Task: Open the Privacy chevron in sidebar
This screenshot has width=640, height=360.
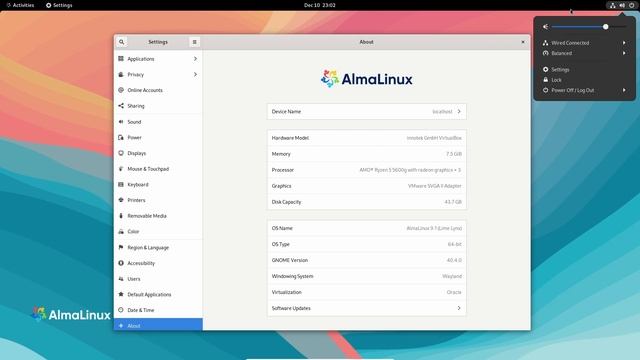Action: pyautogui.click(x=195, y=74)
